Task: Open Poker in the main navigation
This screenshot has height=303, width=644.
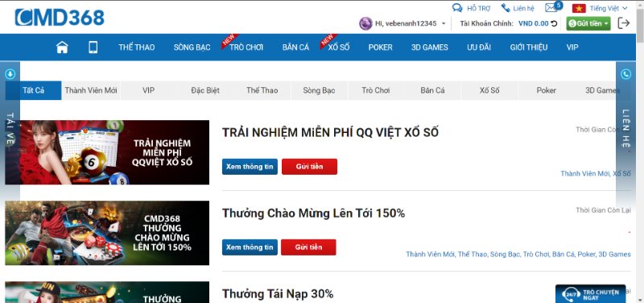Action: (380, 48)
